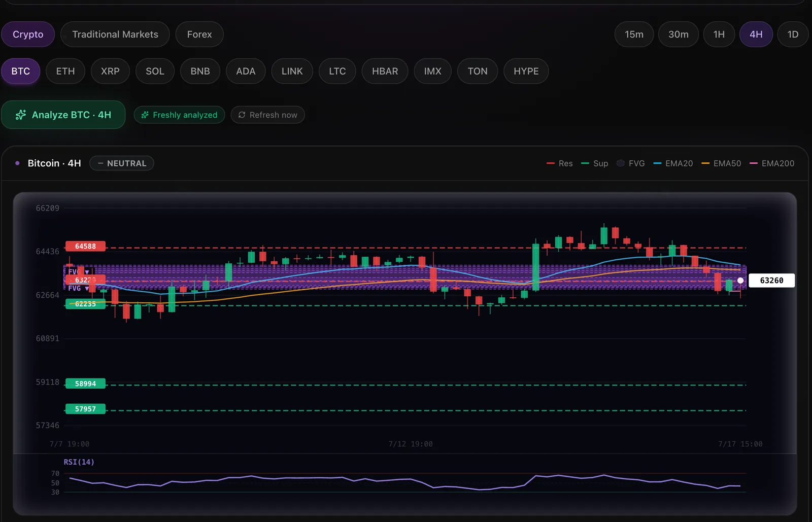Select the ETH asset chip

pyautogui.click(x=65, y=71)
